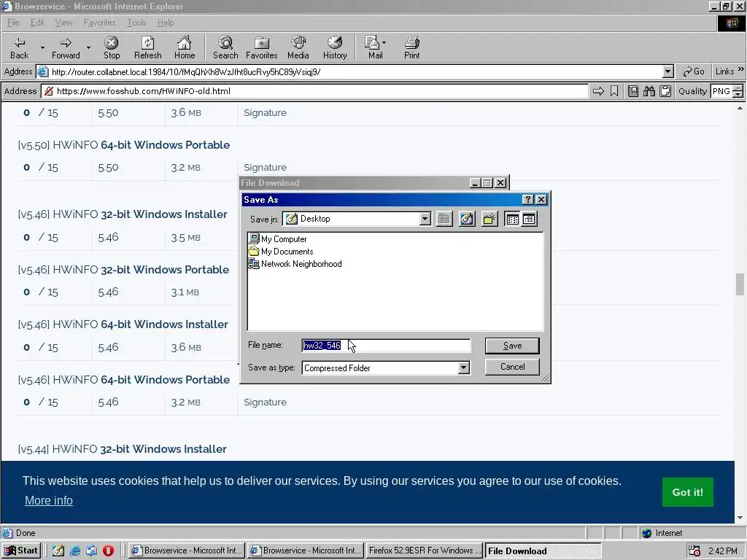Viewport: 747px width, 560px height.
Task: Click system tray scheduler icon
Action: pyautogui.click(x=694, y=551)
